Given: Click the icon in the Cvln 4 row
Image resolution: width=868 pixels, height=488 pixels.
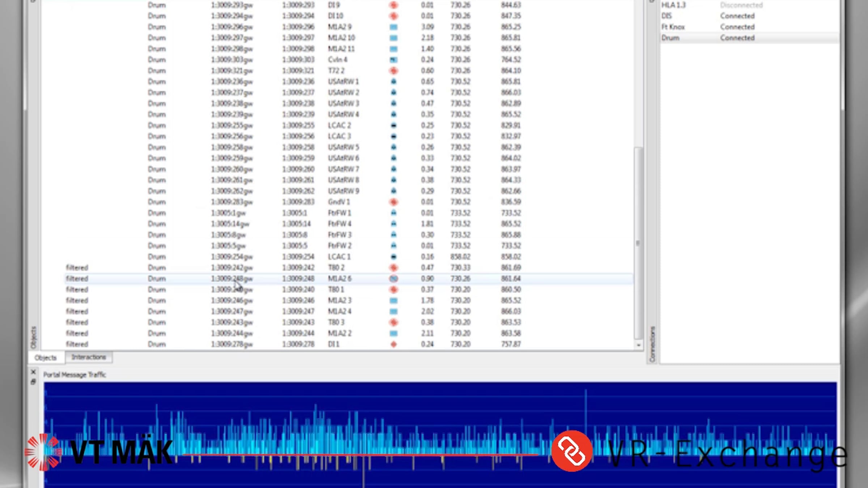Looking at the screenshot, I should 393,60.
